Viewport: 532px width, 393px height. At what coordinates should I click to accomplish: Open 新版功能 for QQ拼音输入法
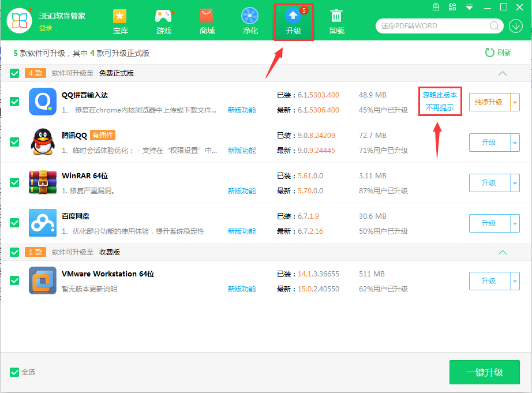coord(242,110)
